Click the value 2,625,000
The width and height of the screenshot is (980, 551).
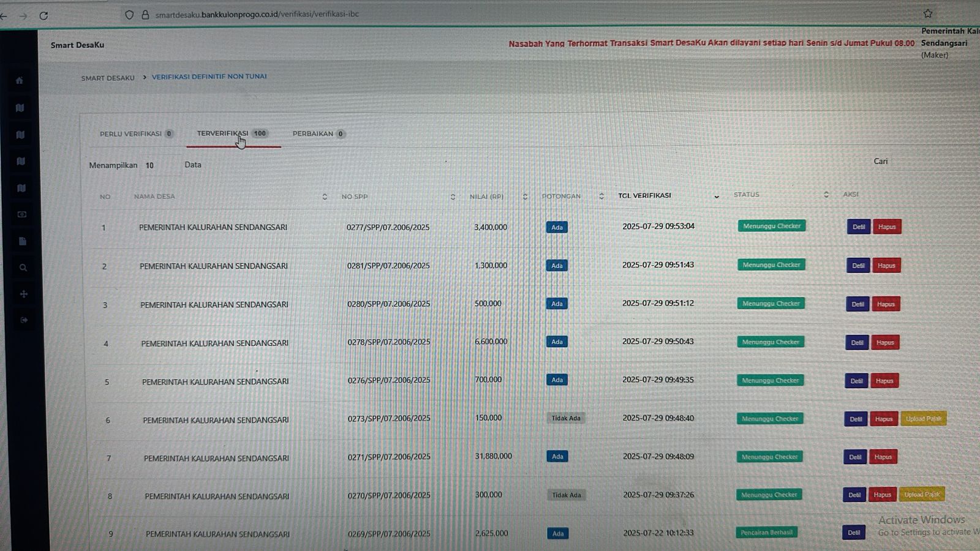[492, 533]
